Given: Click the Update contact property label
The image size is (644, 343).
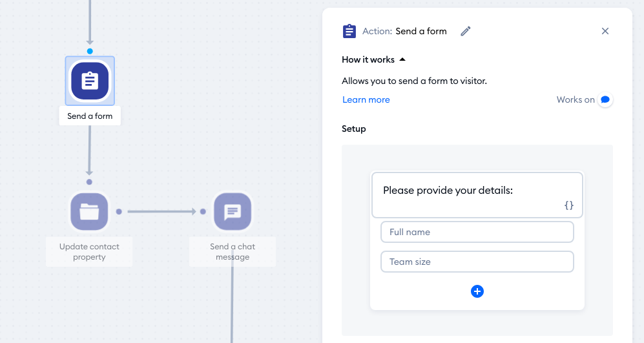Looking at the screenshot, I should 89,252.
